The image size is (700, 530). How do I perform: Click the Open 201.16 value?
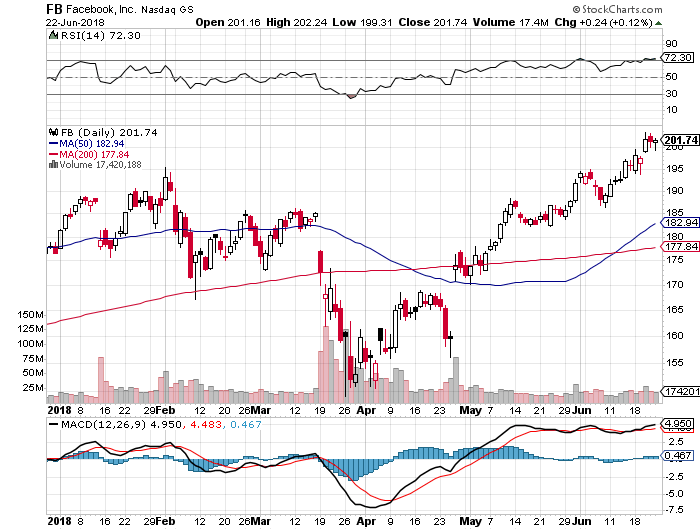point(228,22)
